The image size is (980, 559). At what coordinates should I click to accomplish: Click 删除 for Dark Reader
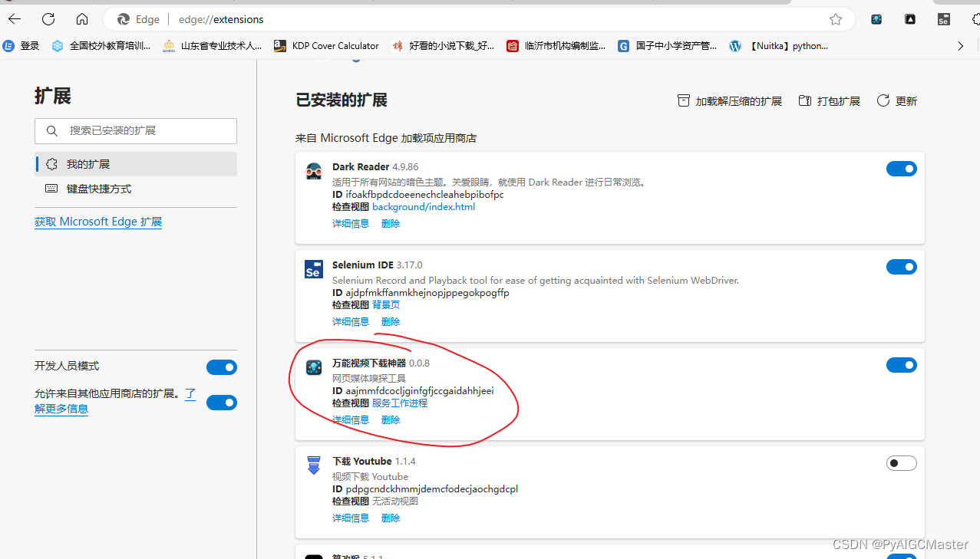click(391, 224)
